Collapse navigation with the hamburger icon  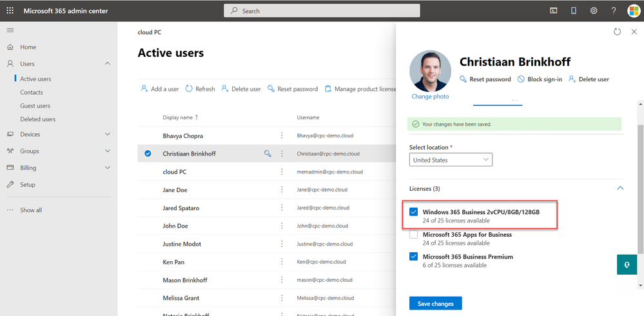coord(10,30)
